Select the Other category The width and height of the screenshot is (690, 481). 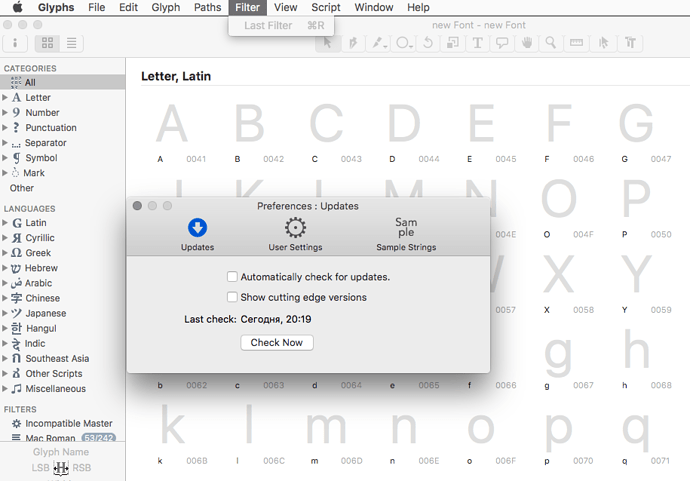(x=62, y=188)
